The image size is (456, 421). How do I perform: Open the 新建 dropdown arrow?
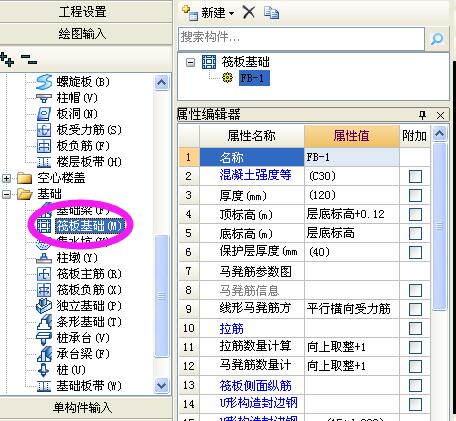pyautogui.click(x=231, y=14)
